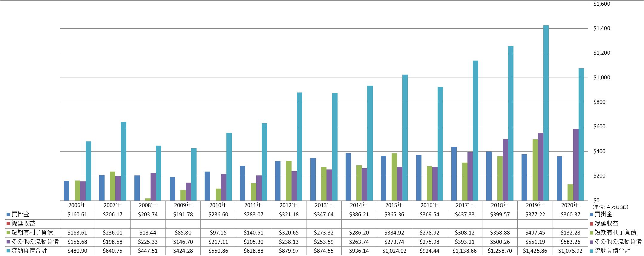This screenshot has height=256, width=644.
Task: Click the $160.61 買掛金 cell for 2006
Action: [x=77, y=215]
